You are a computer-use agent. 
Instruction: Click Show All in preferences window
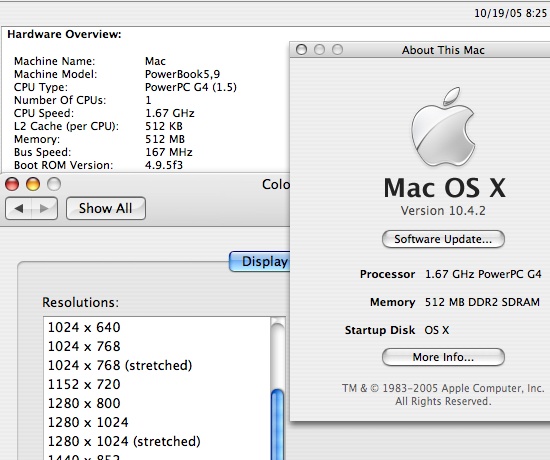[106, 208]
